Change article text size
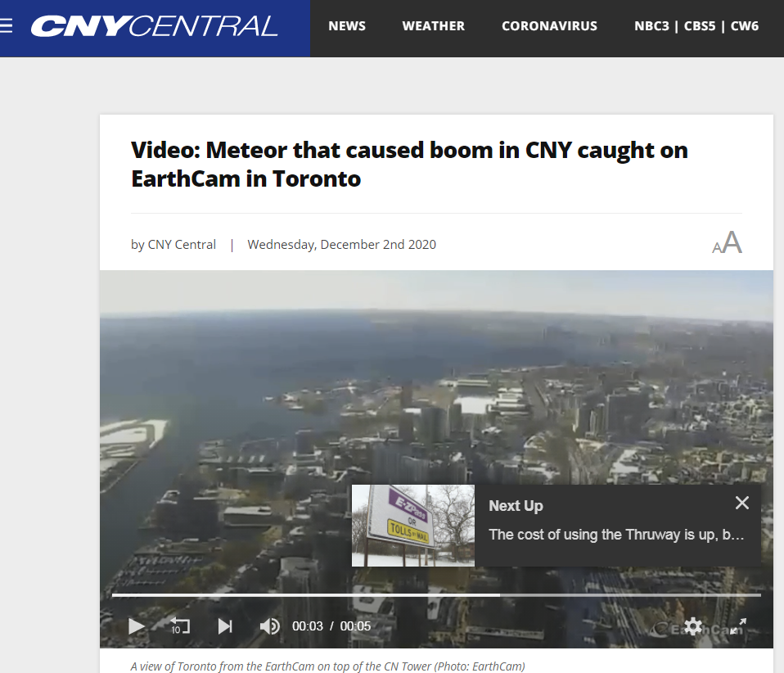 click(727, 242)
